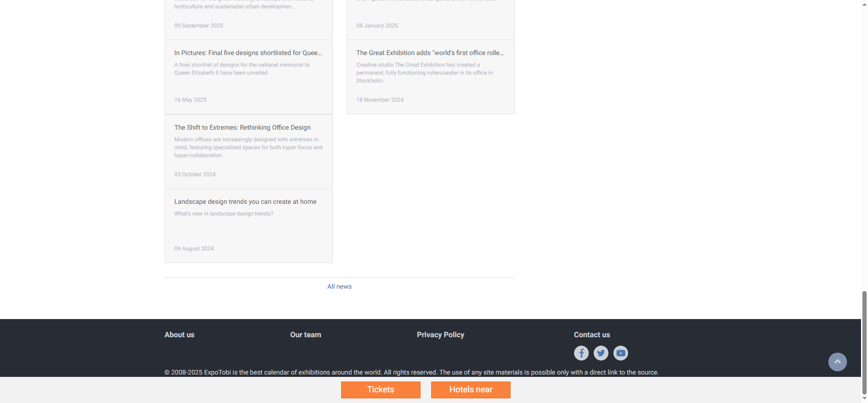Click the scrollbar down arrow

tap(864, 399)
